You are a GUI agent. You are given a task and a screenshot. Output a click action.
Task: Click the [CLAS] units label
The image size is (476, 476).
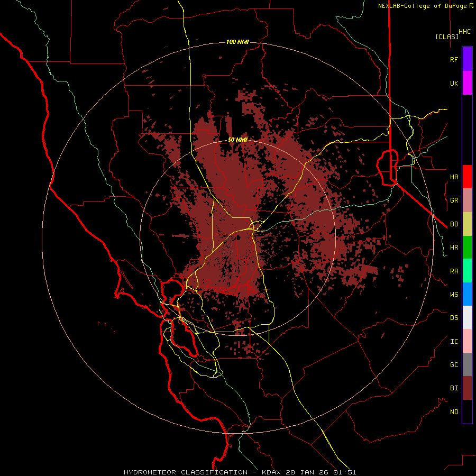tap(447, 36)
